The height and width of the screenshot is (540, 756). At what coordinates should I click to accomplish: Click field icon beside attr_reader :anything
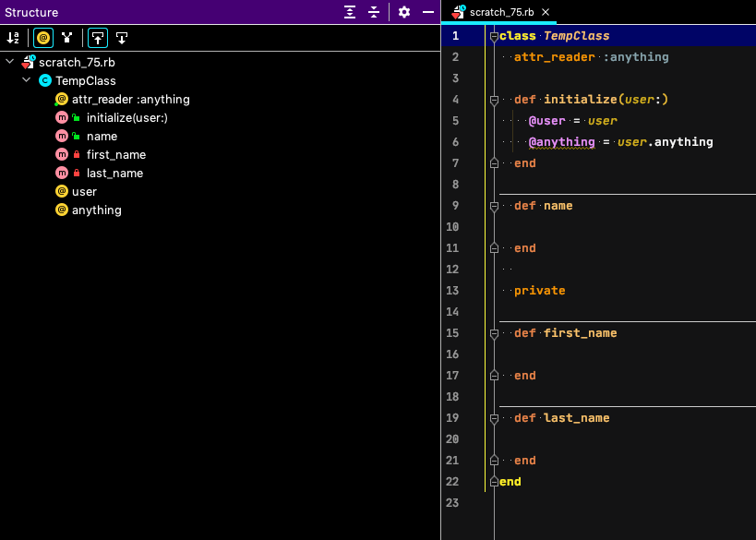point(61,100)
